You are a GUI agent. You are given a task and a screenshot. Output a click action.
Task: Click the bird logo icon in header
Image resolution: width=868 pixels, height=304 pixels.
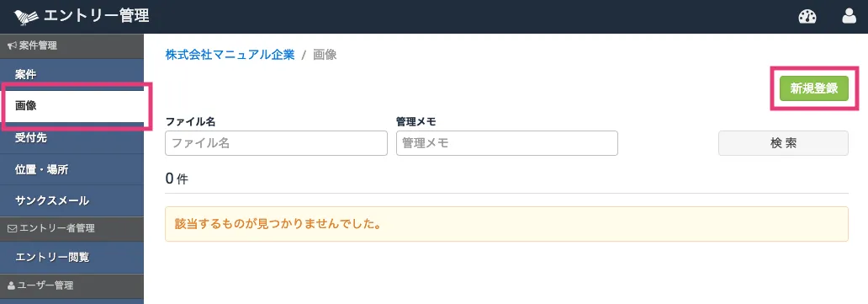coord(26,17)
